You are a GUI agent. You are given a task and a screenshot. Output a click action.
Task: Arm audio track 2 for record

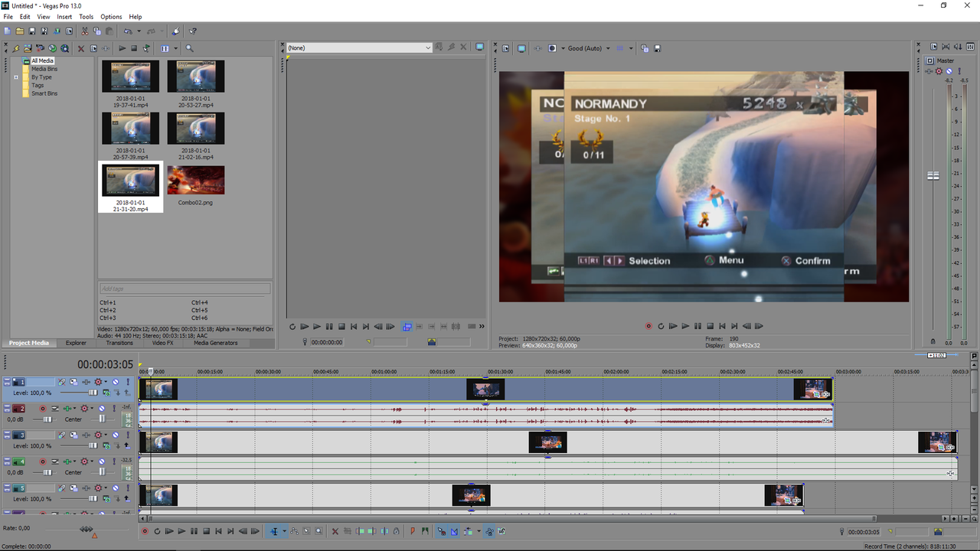click(43, 409)
